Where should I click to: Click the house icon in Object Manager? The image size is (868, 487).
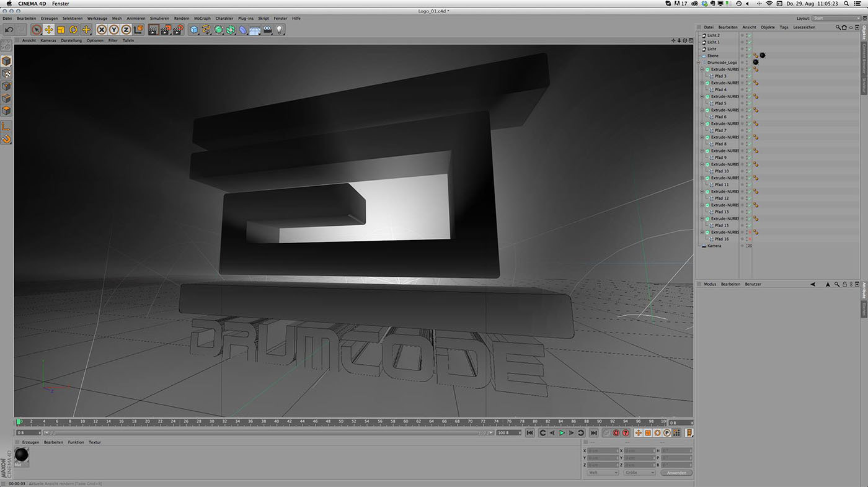844,27
